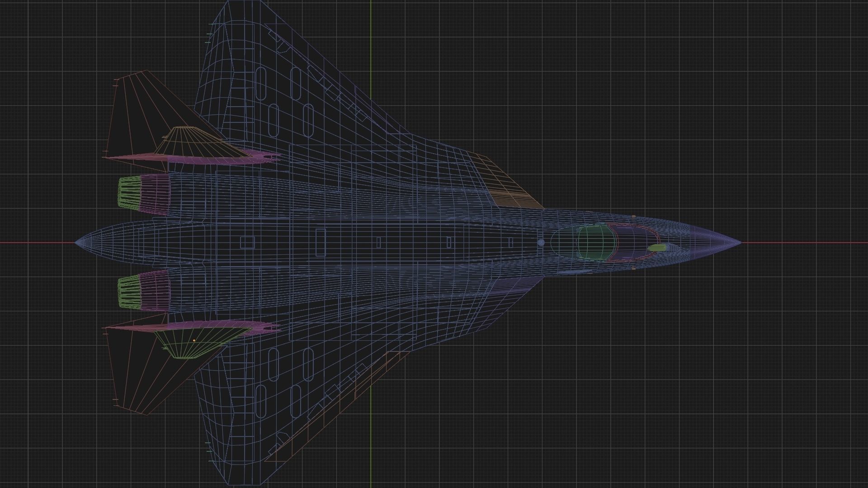Viewport: 868px width, 488px height.
Task: Select the lower green engine nozzle mesh
Action: (129, 292)
